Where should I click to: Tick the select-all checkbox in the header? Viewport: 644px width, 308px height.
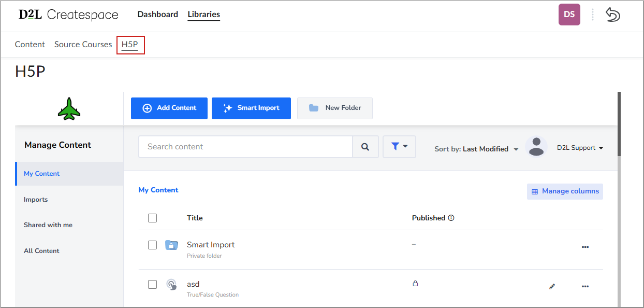152,218
